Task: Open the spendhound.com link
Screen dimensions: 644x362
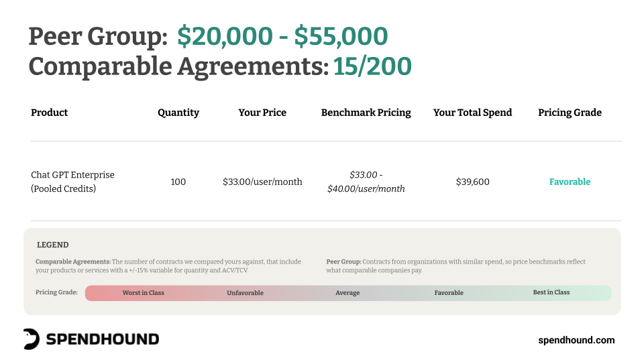Action: [x=576, y=341]
